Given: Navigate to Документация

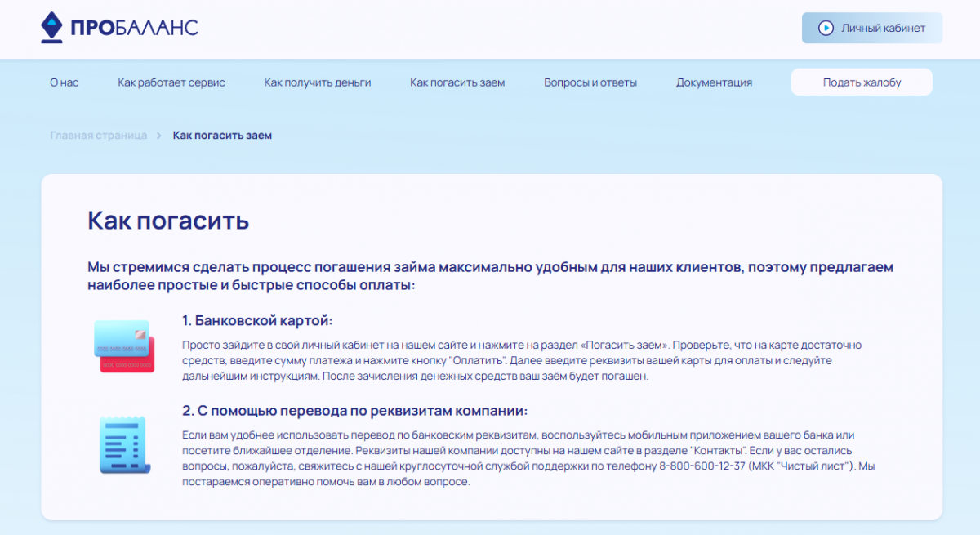Looking at the screenshot, I should tap(714, 82).
